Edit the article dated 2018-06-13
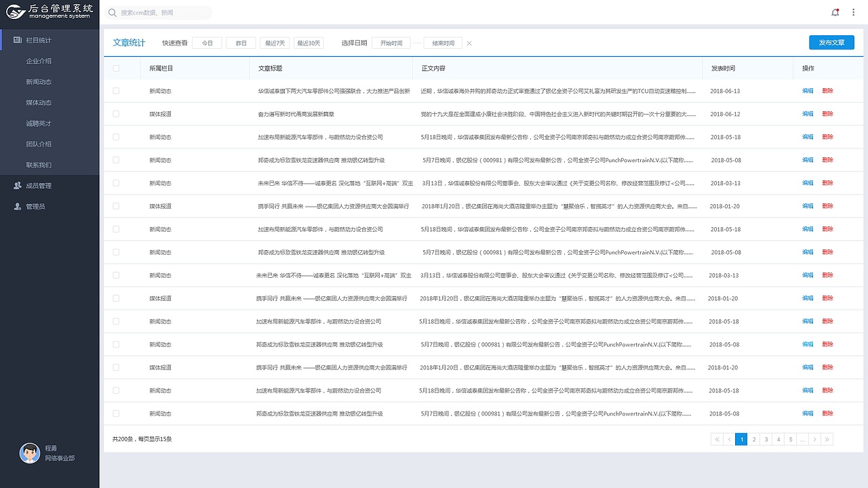The image size is (868, 488). 808,91
